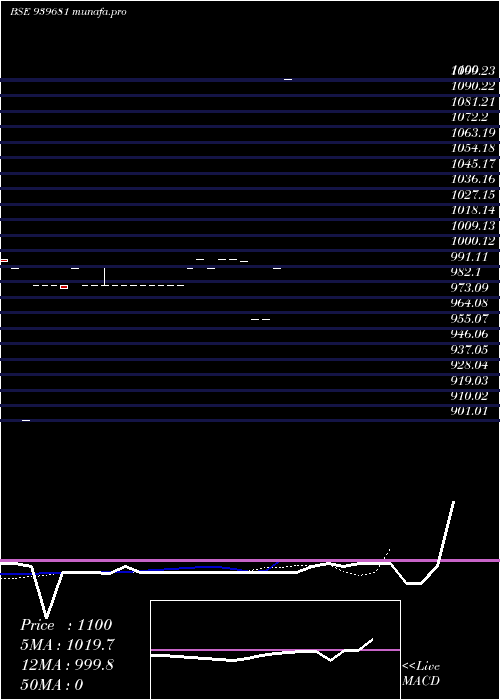The width and height of the screenshot is (500, 700).
Task: Click the 1000.12 price level label
Action: 473,241
